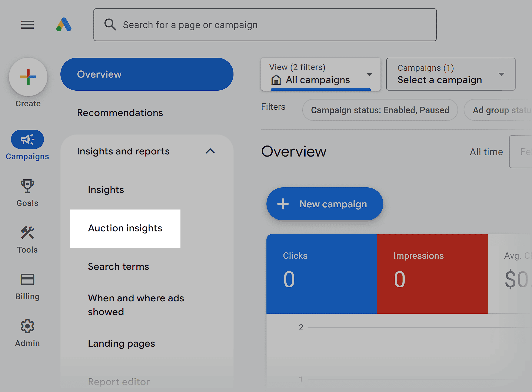Open Billing from the card icon
532x392 pixels.
click(x=27, y=280)
